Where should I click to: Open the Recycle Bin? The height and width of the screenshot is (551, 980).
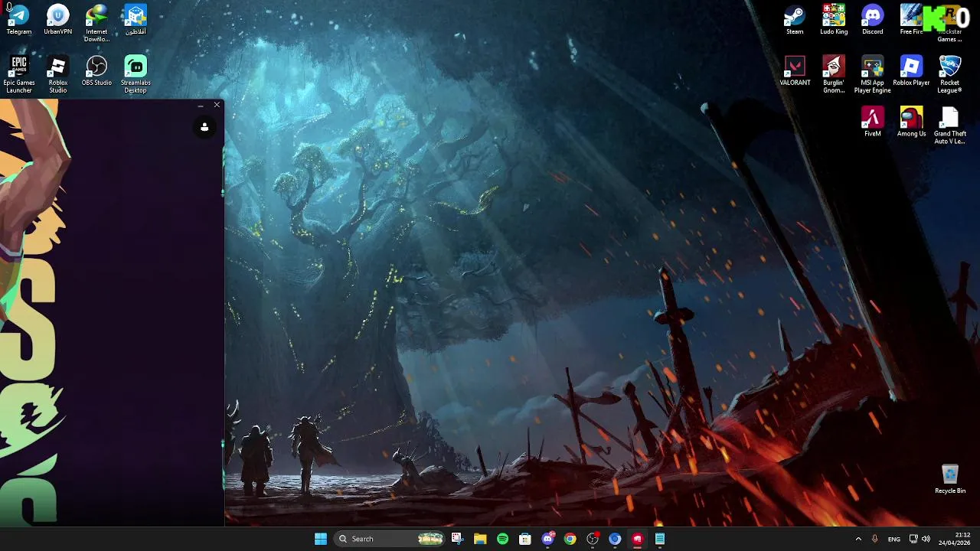[x=950, y=479]
